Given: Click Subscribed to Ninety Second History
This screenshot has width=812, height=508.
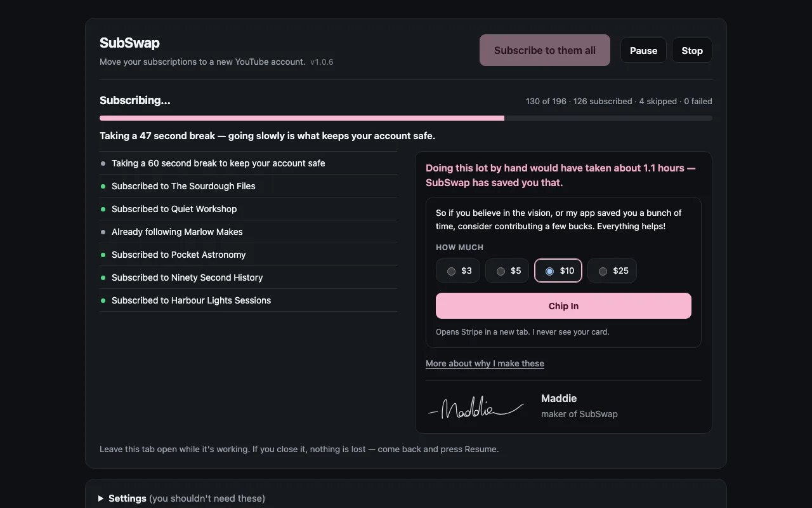Looking at the screenshot, I should point(248,277).
